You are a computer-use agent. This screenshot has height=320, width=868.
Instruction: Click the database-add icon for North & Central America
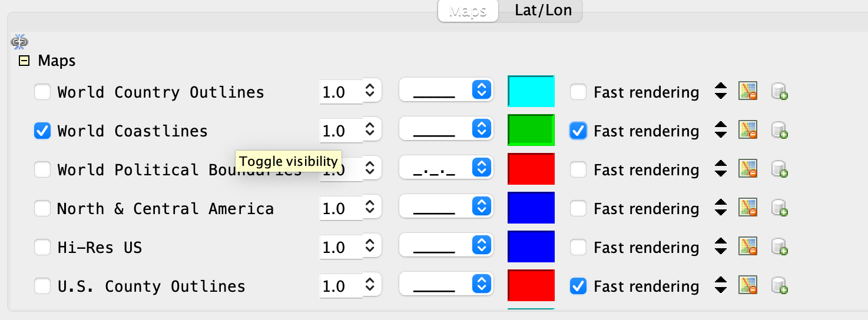[x=780, y=208]
